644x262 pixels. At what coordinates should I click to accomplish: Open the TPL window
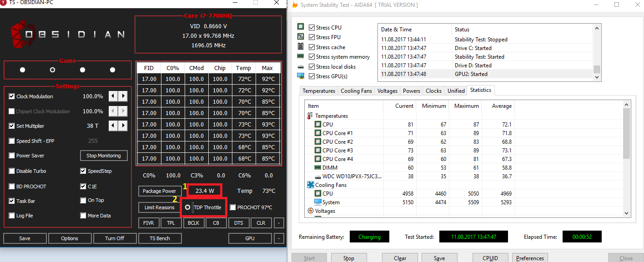(x=171, y=223)
